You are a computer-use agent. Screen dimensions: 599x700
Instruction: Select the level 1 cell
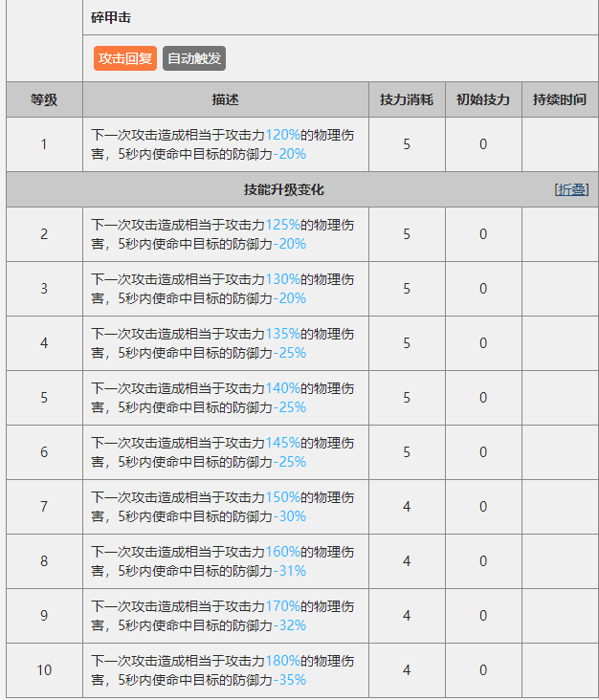tap(44, 144)
